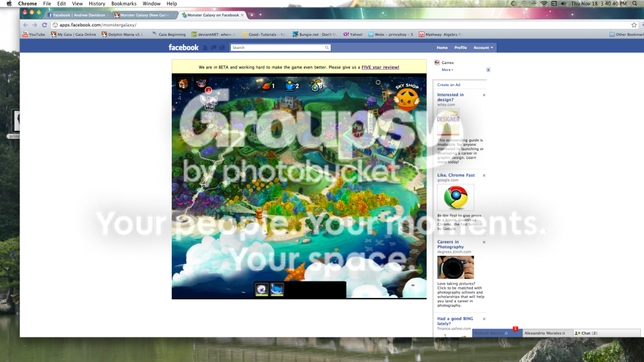Open Alexandria Morales chat tab
Image resolution: width=644 pixels, height=362 pixels.
547,333
